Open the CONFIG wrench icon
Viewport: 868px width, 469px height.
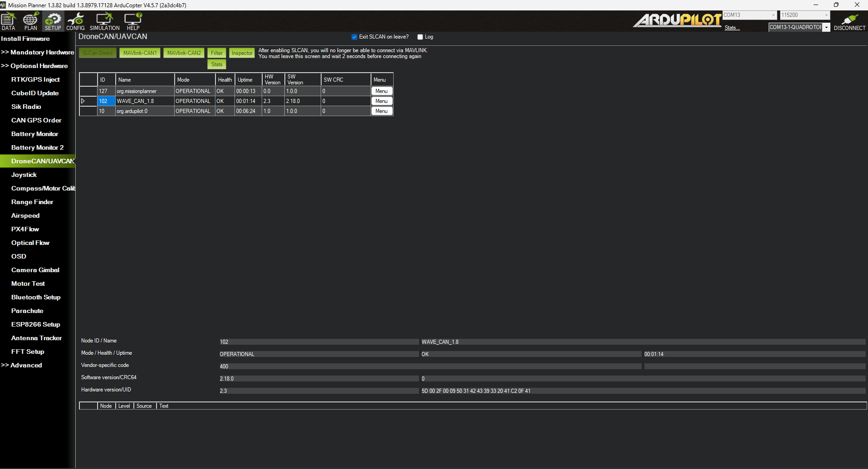point(75,21)
